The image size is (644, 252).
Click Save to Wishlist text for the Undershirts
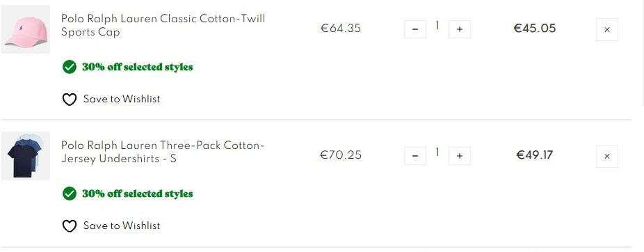click(x=122, y=226)
